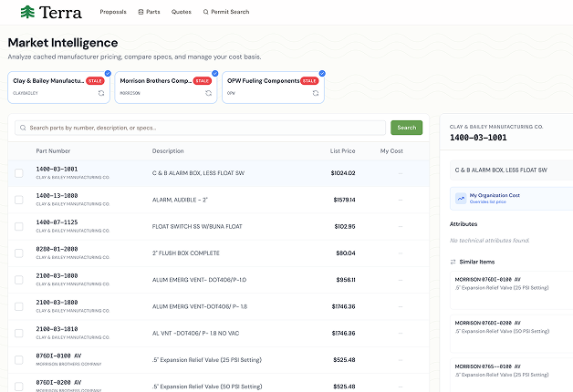Check the box for part 2100-03-1000
Image resolution: width=573 pixels, height=392 pixels.
18,280
